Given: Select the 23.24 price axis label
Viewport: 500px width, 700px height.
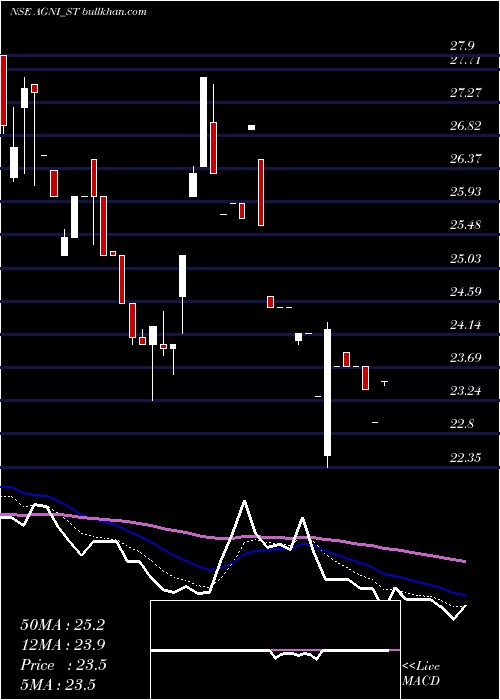Looking at the screenshot, I should coord(466,391).
